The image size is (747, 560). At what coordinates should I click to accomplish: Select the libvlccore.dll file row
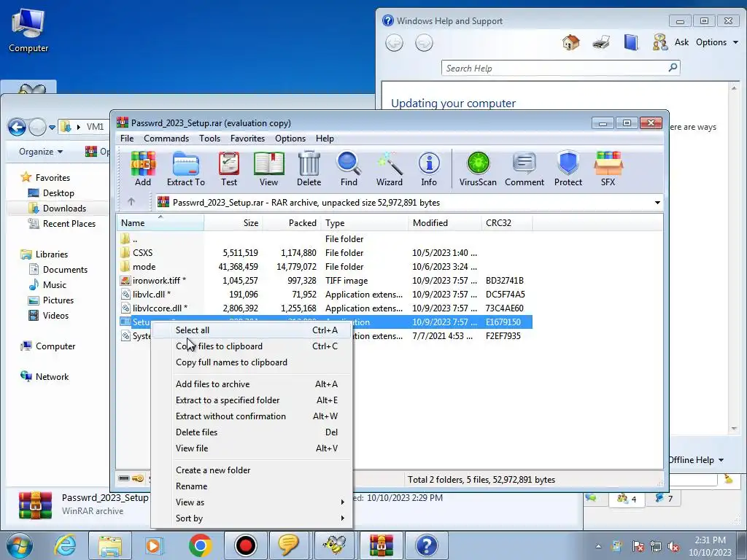(x=325, y=308)
